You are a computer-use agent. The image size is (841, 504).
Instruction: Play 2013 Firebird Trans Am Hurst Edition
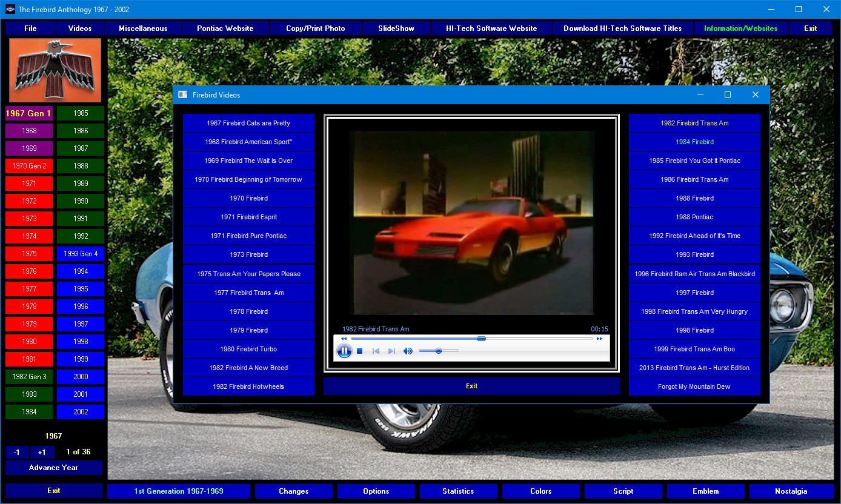click(694, 368)
